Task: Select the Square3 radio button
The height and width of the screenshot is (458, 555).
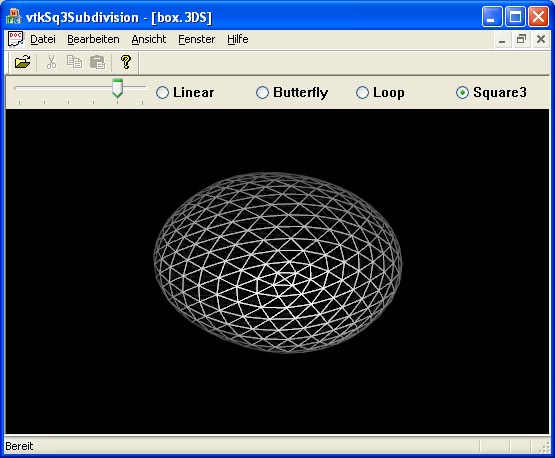Action: [x=462, y=93]
